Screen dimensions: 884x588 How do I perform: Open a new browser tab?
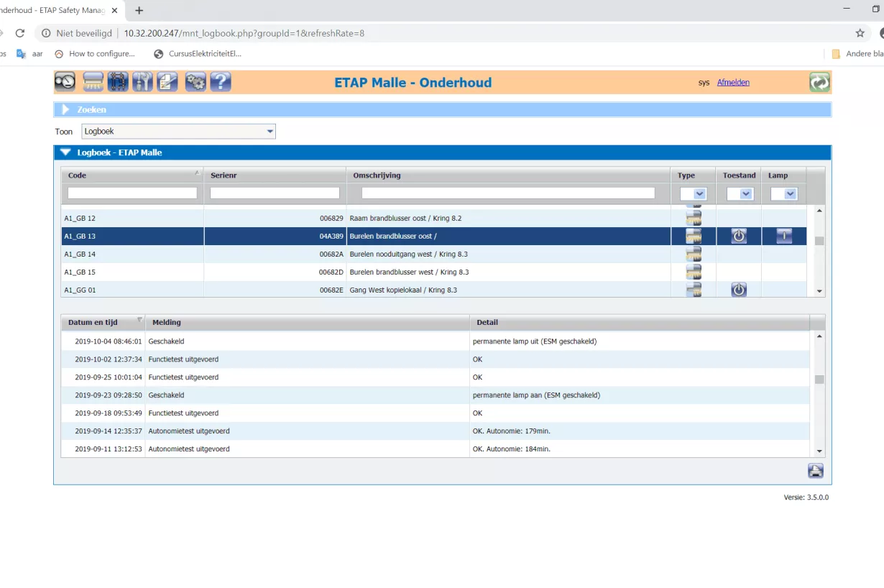(x=139, y=10)
